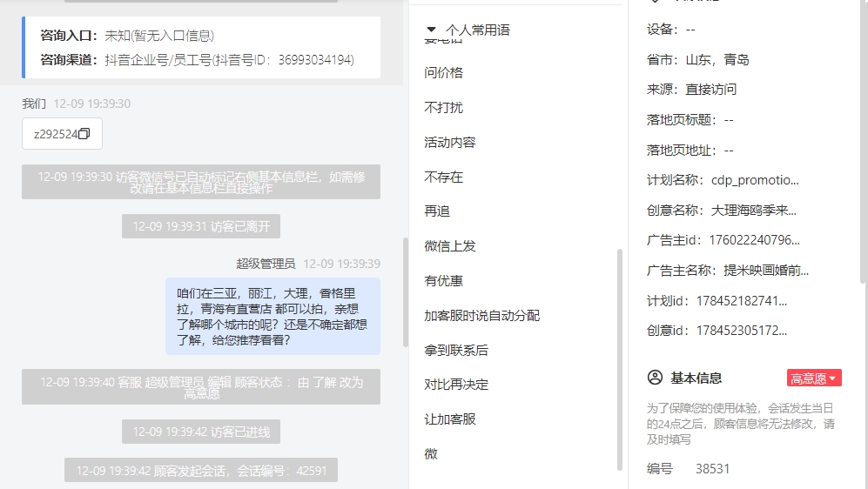The width and height of the screenshot is (868, 489).
Task: Click the 创意名称 大理海鸥季来... value
Action: click(x=753, y=211)
